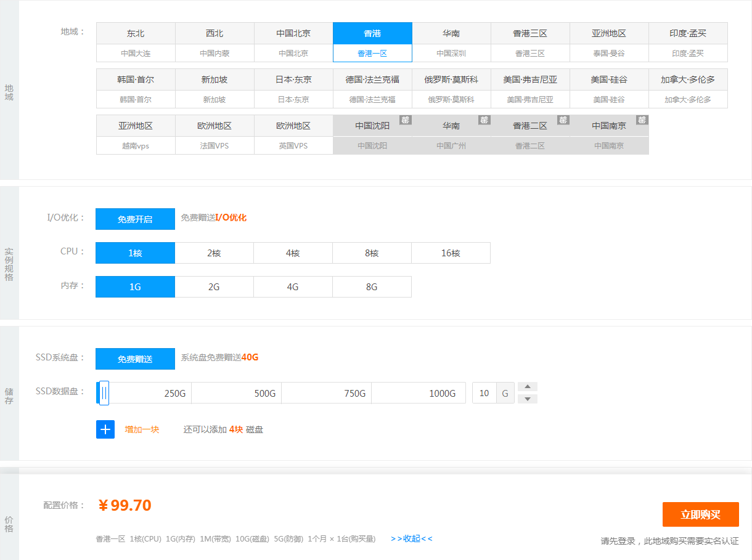Select the 2核 CPU option

pyautogui.click(x=214, y=253)
